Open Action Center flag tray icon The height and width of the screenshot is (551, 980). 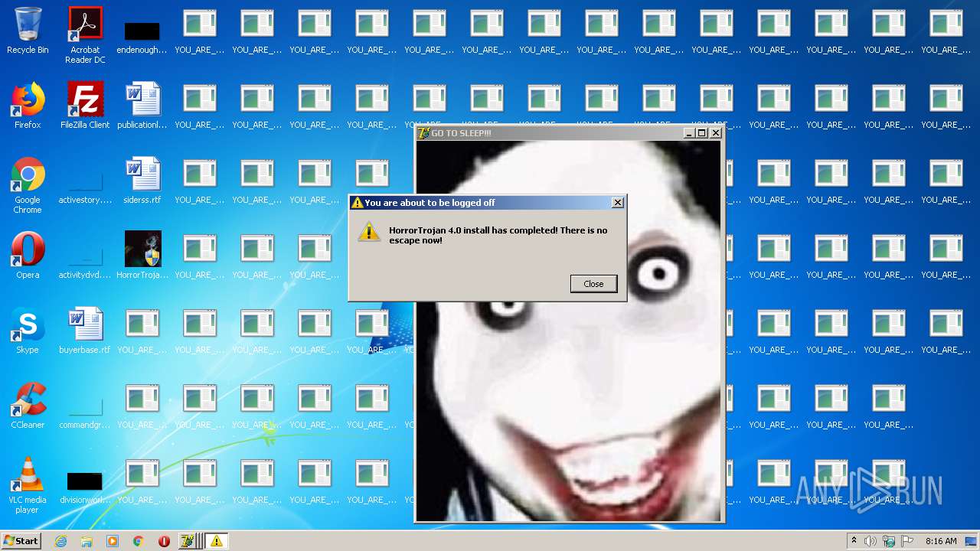[x=907, y=541]
